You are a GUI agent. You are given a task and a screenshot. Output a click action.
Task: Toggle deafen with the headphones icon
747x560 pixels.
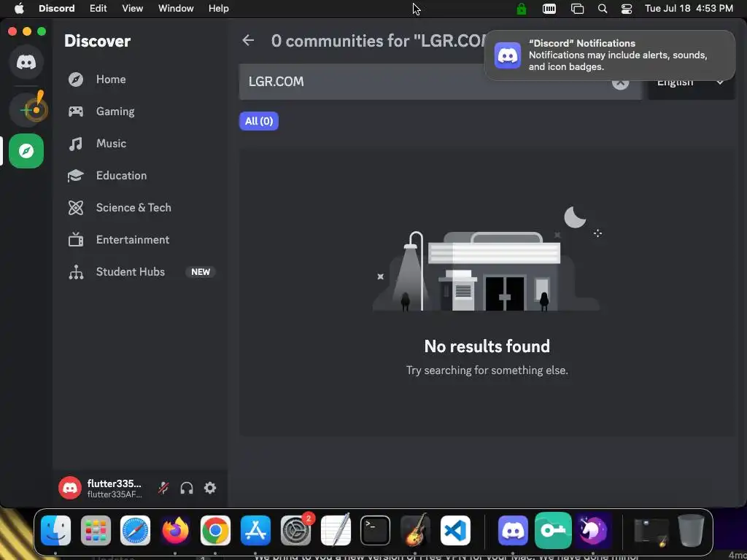[x=187, y=488]
